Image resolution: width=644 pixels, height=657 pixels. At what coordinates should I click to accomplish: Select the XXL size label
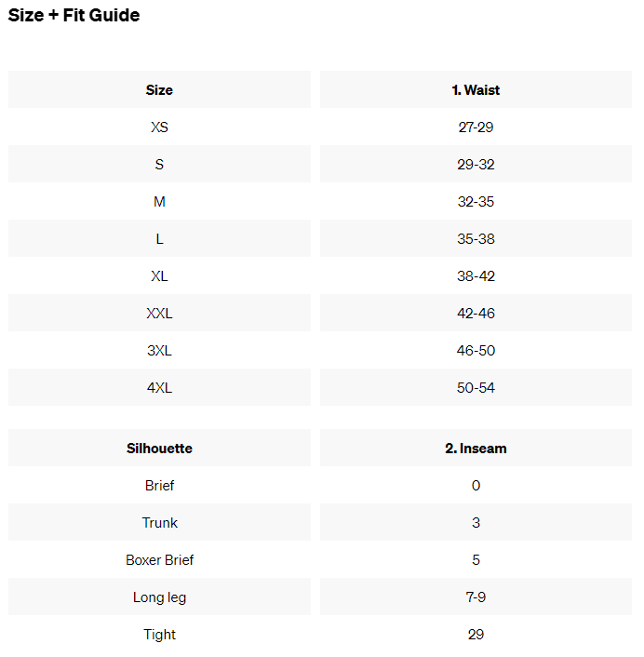tap(159, 314)
